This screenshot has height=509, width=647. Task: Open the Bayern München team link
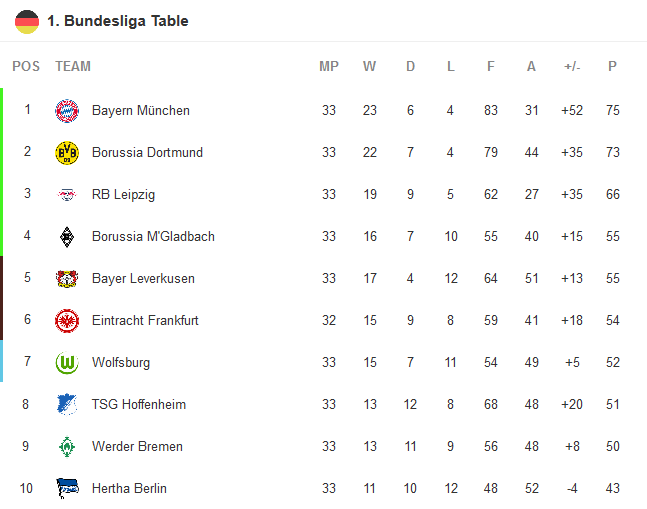[x=140, y=111]
